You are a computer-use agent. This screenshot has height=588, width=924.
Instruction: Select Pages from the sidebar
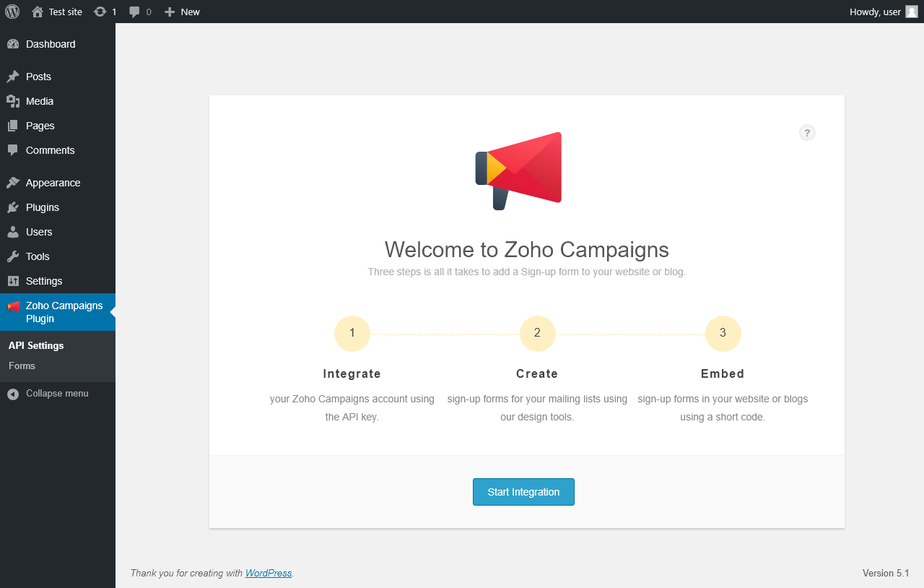pos(58,126)
